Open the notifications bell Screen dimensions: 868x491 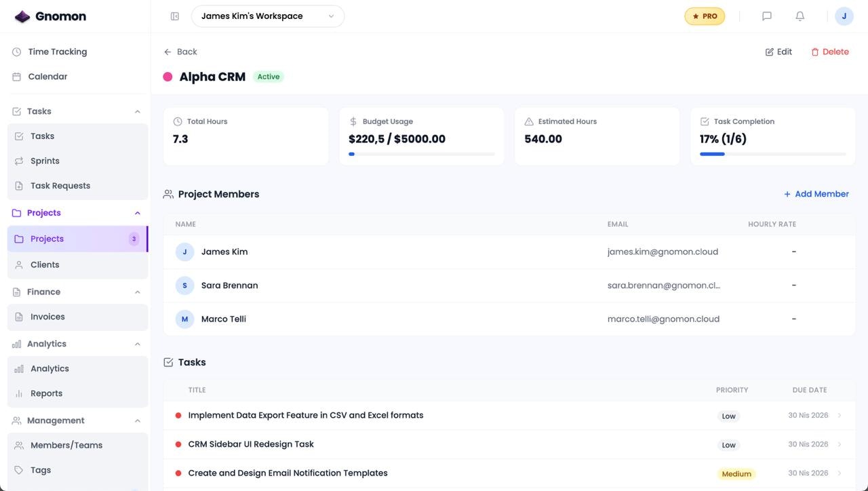(x=800, y=16)
